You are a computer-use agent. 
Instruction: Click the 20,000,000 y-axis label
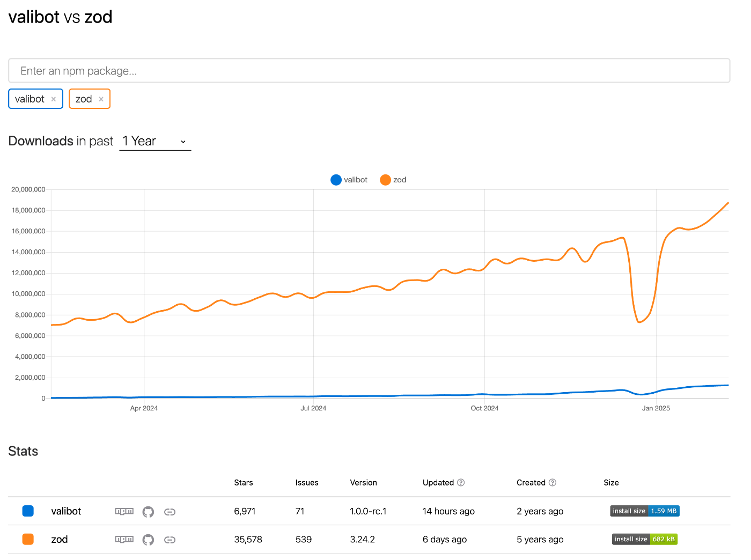(x=28, y=189)
